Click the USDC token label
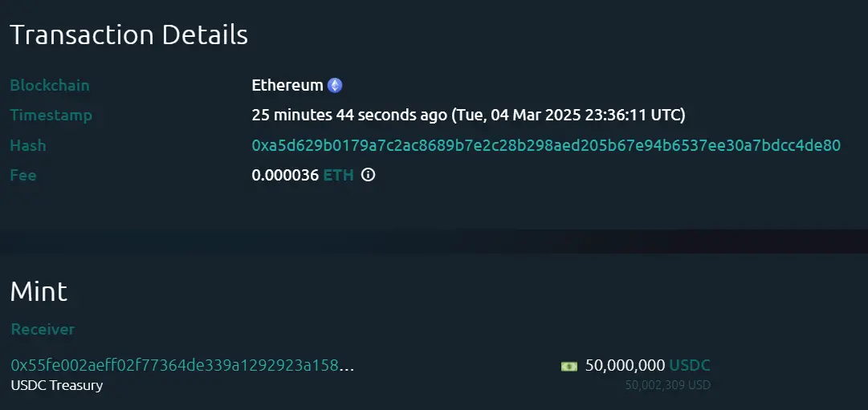 pyautogui.click(x=690, y=366)
